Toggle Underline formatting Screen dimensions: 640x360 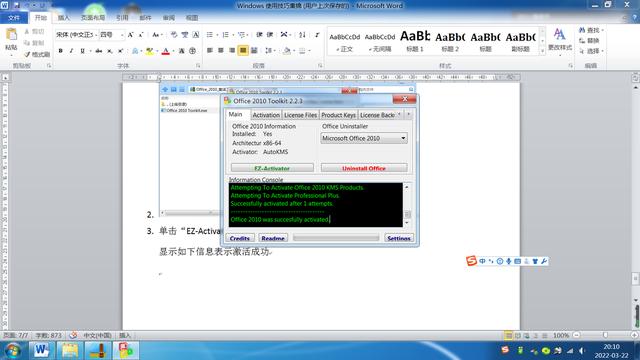point(82,51)
